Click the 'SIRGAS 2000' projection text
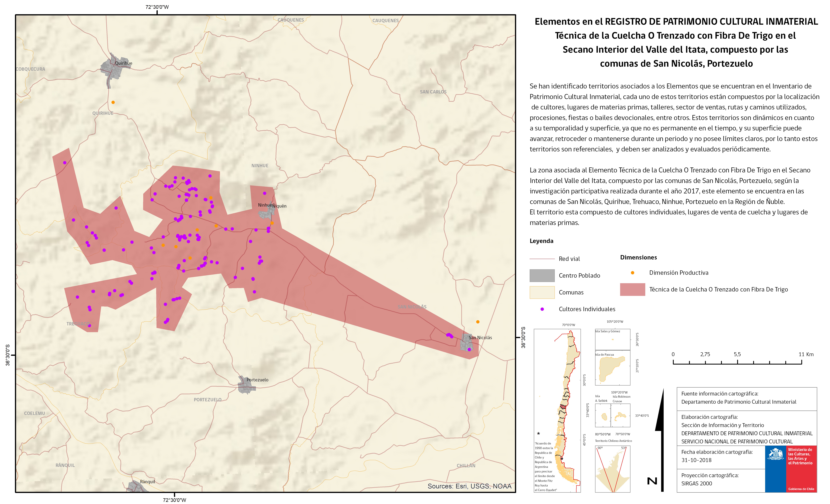 click(697, 483)
